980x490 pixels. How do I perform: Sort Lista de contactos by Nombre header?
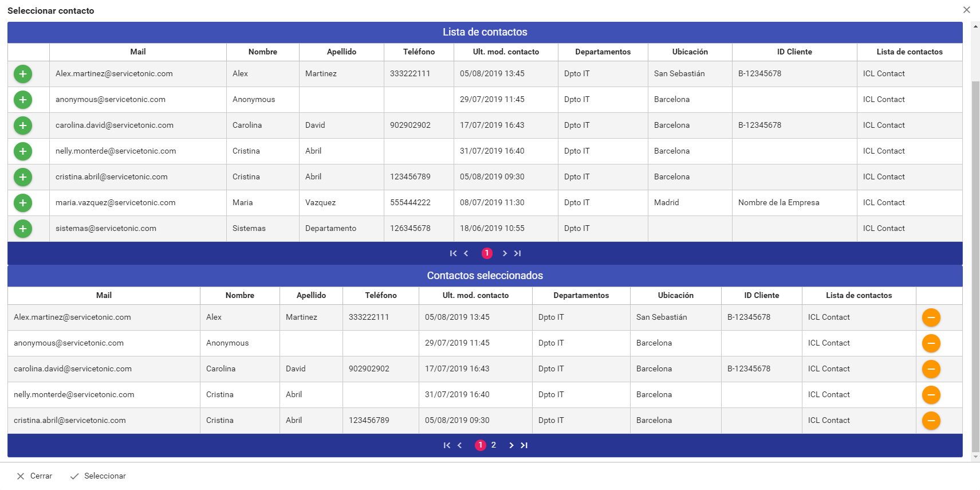click(x=263, y=52)
